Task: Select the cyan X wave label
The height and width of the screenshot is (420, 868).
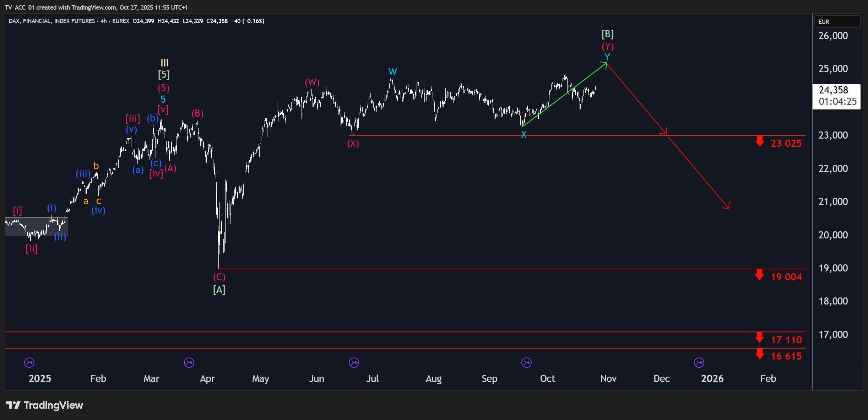Action: [523, 134]
